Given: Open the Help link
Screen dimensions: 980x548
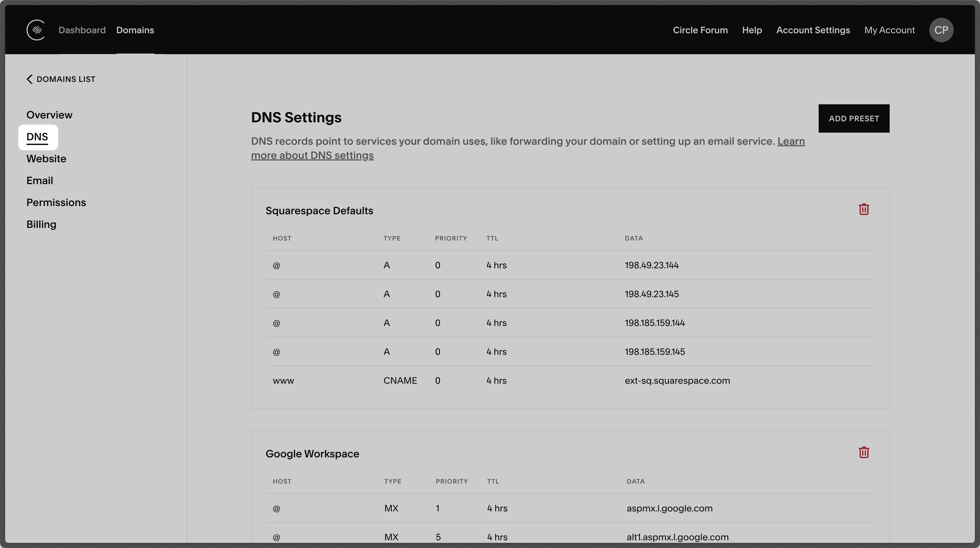Looking at the screenshot, I should tap(752, 30).
